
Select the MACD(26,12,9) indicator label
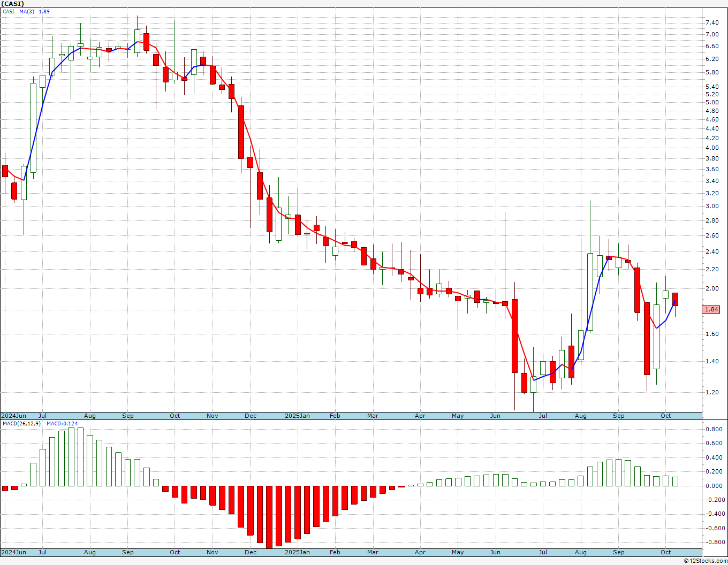[x=21, y=423]
